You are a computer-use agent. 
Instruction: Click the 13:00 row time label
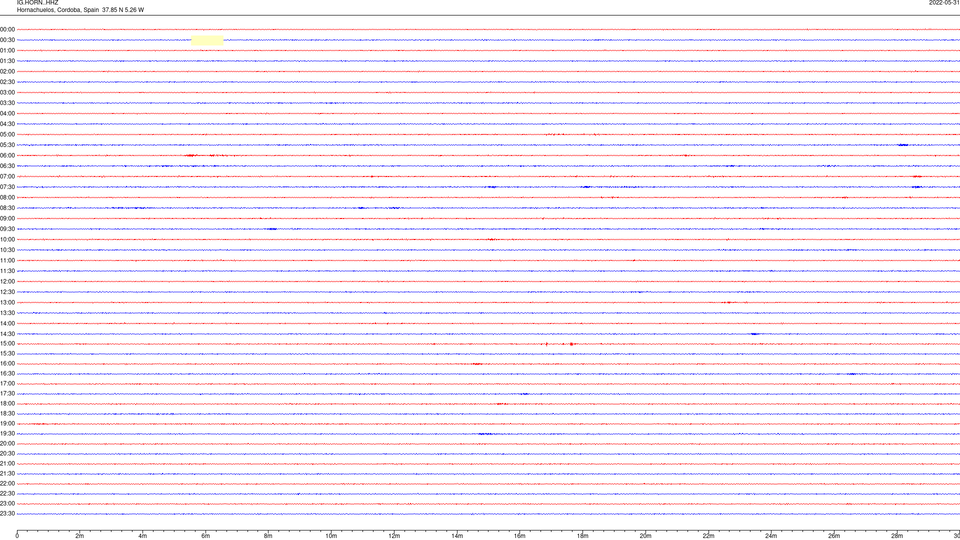tap(7, 302)
